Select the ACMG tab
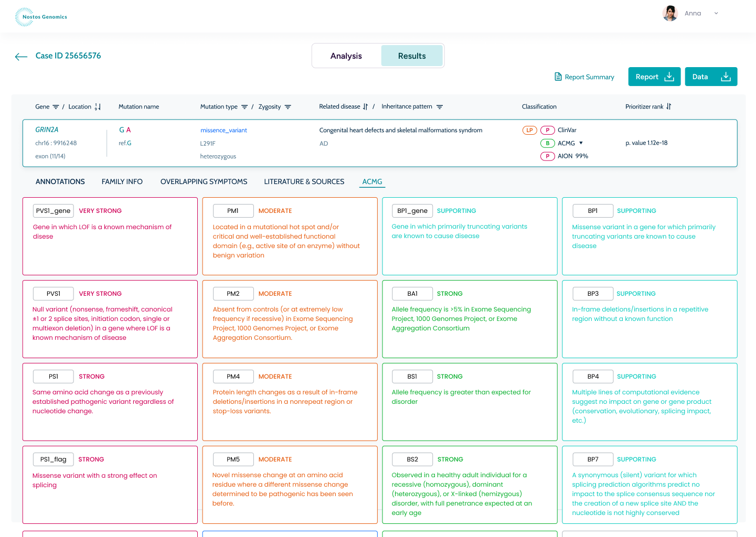The height and width of the screenshot is (537, 756). pos(372,181)
